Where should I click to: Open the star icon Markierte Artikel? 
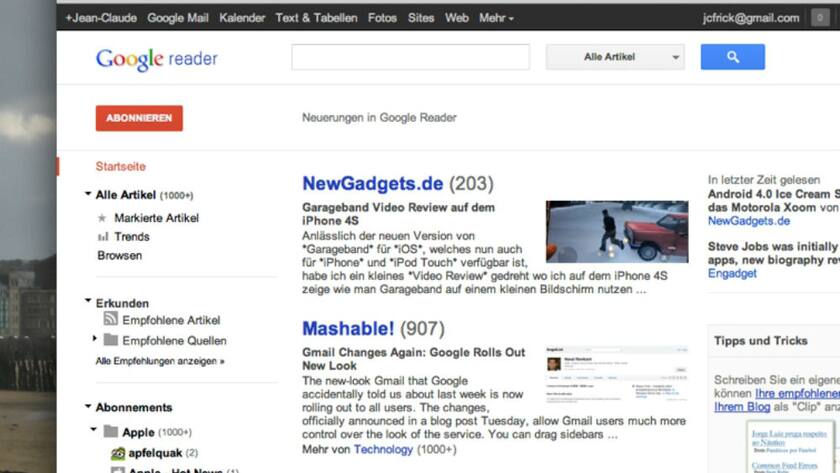[x=102, y=218]
